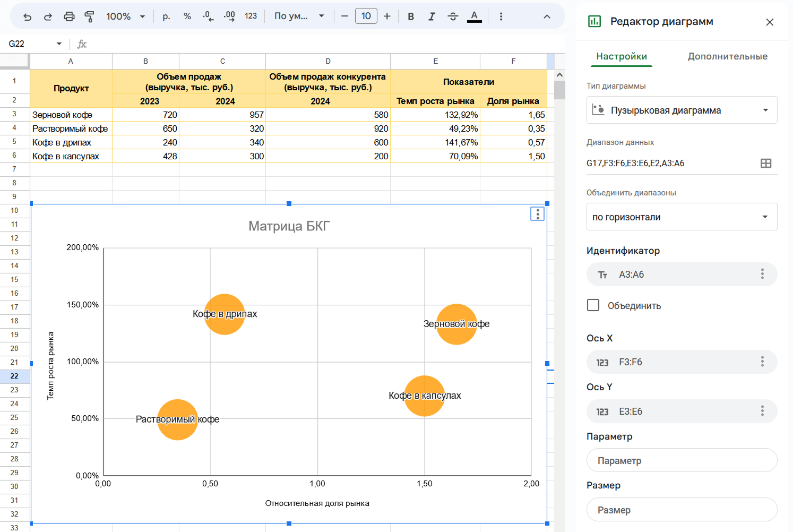This screenshot has width=793, height=532.
Task: Select the cell with 1,50 share
Action: pos(513,156)
